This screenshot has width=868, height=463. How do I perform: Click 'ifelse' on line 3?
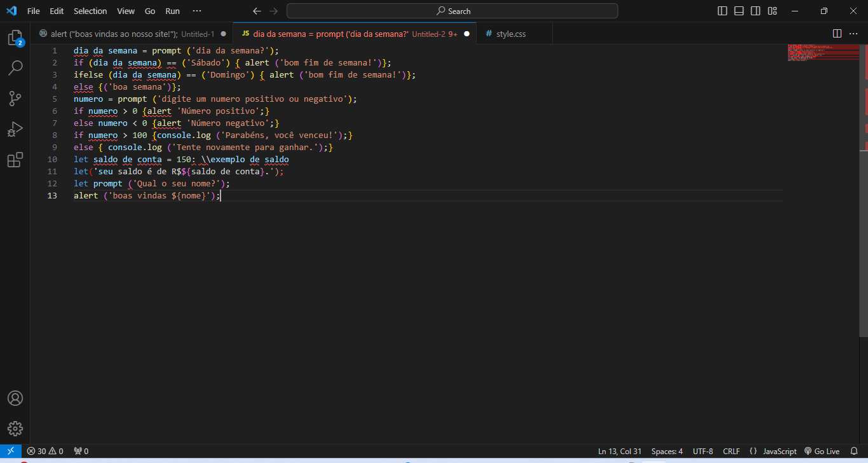(88, 75)
